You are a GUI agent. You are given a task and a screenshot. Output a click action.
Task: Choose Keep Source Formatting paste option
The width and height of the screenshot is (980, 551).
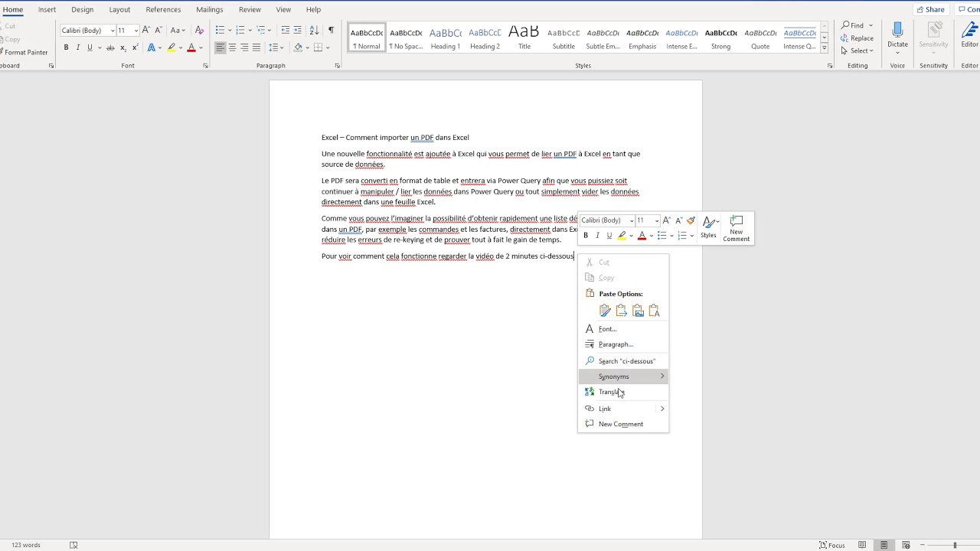(x=605, y=311)
